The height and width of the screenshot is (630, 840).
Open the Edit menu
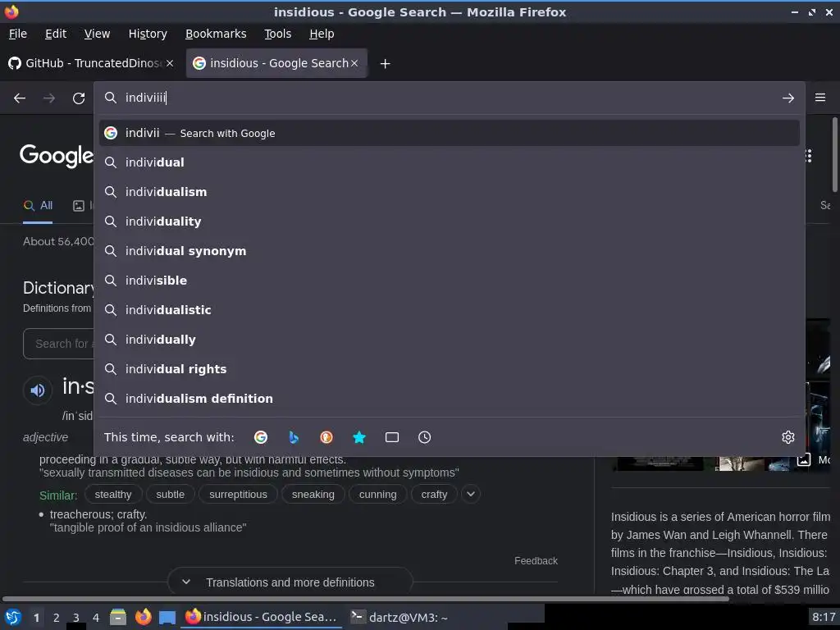point(56,34)
